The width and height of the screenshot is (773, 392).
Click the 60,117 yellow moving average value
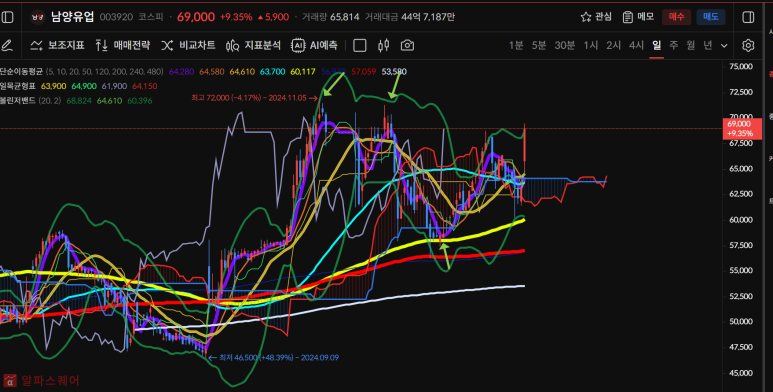[303, 72]
